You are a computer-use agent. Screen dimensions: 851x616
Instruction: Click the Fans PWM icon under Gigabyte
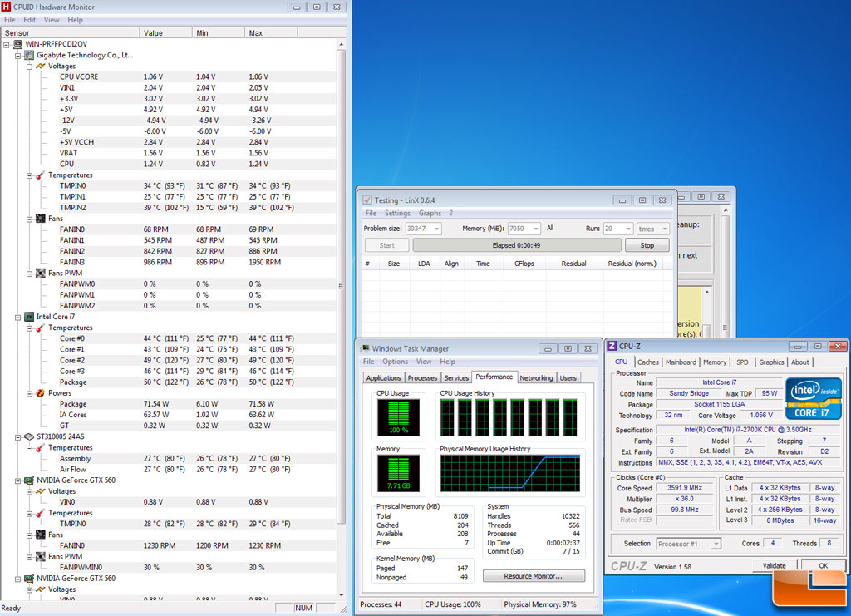[41, 273]
